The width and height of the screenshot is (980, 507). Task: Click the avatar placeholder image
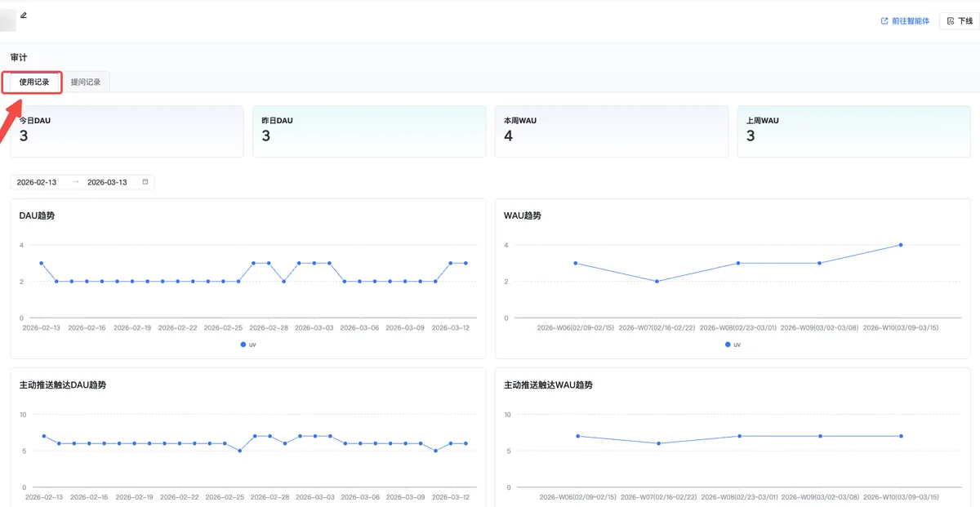coord(7,20)
